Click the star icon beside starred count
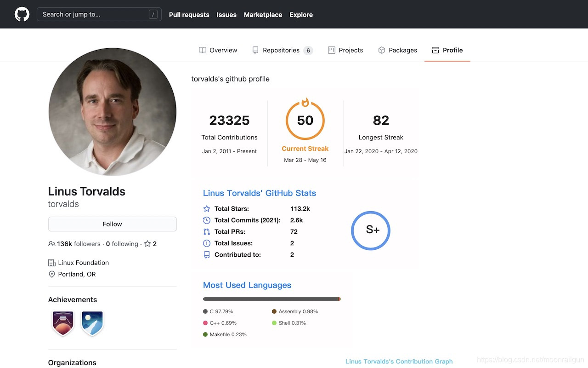The height and width of the screenshot is (368, 588). click(x=147, y=244)
